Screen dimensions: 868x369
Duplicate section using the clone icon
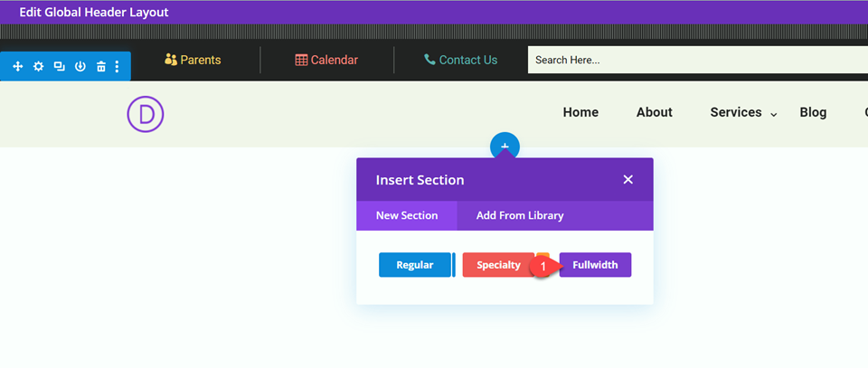[x=60, y=67]
